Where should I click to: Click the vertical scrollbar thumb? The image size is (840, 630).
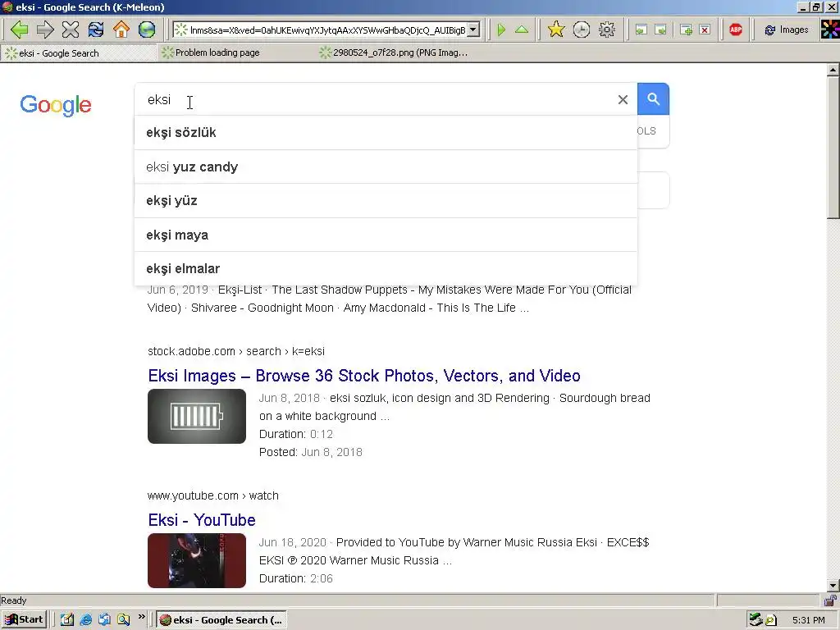tap(833, 148)
